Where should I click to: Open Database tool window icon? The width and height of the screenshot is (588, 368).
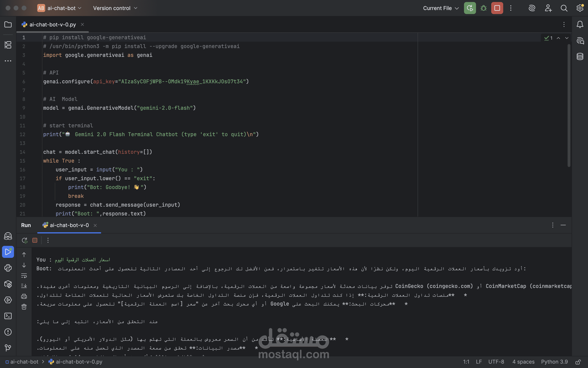click(x=580, y=56)
